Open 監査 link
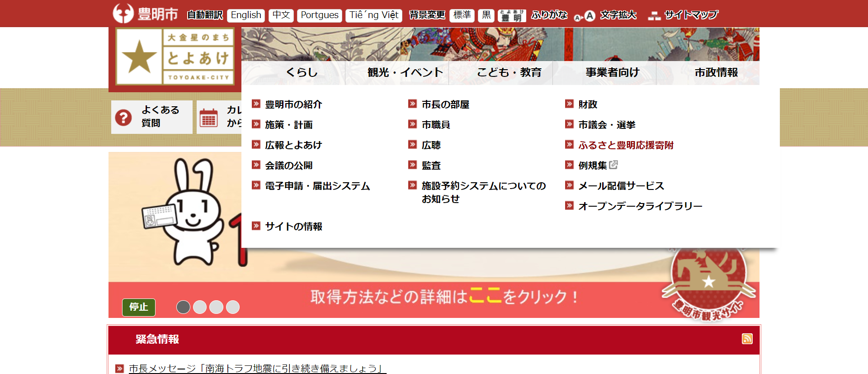 431,166
